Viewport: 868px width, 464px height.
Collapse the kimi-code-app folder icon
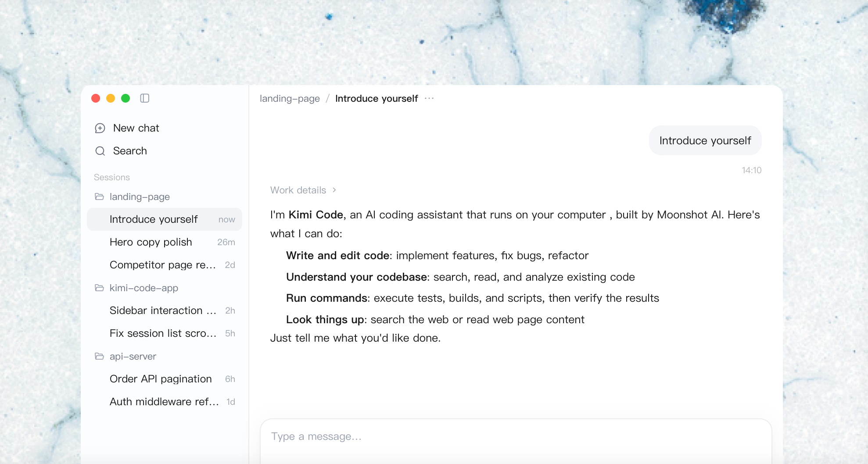click(x=100, y=288)
